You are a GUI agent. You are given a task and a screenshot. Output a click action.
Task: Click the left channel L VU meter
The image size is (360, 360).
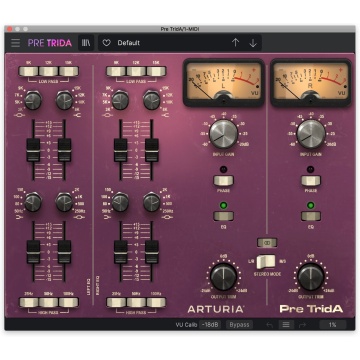(x=224, y=83)
